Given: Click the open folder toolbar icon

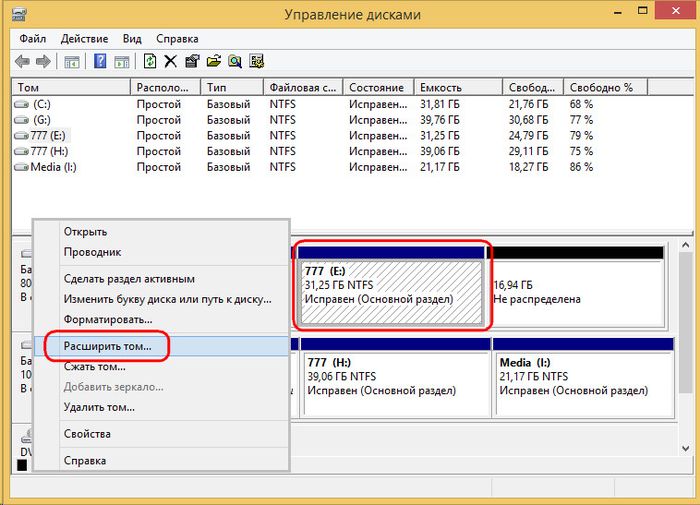Looking at the screenshot, I should click(x=213, y=61).
